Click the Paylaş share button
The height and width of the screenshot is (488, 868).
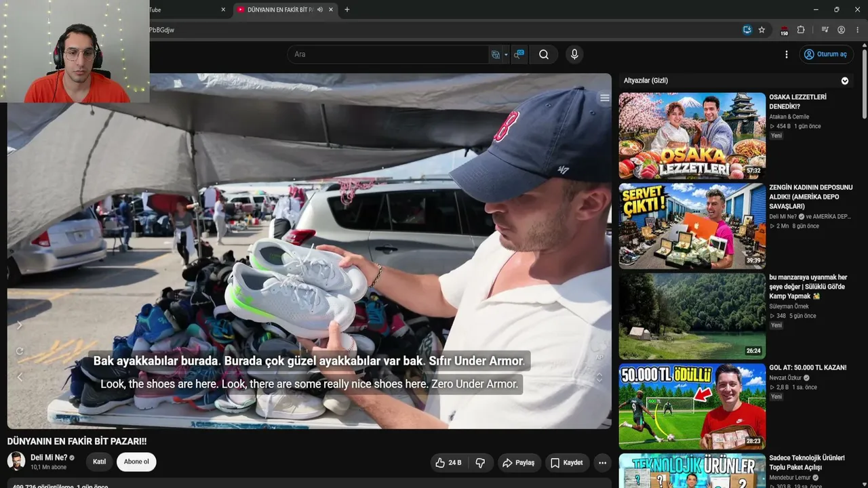519,463
